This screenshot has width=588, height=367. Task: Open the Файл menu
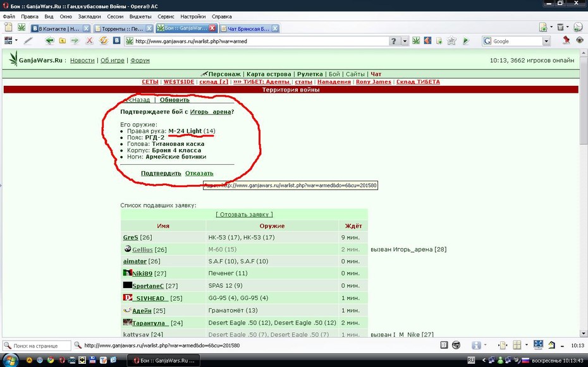[x=9, y=16]
